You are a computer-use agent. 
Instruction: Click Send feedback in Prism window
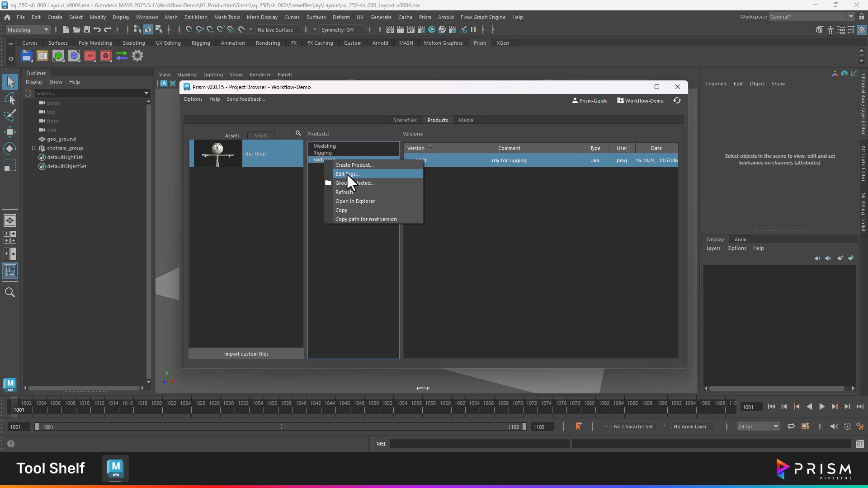click(245, 99)
